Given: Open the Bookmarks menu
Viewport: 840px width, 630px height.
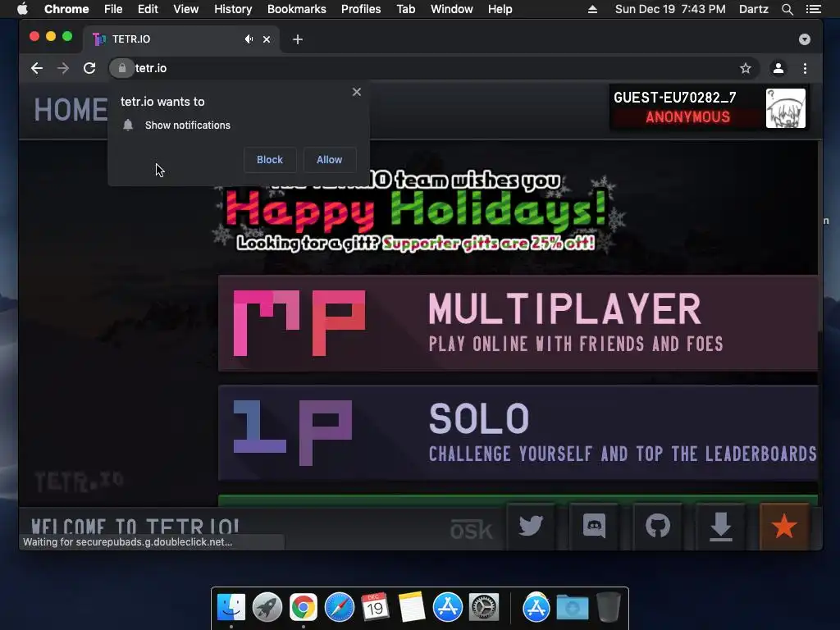Looking at the screenshot, I should [297, 9].
